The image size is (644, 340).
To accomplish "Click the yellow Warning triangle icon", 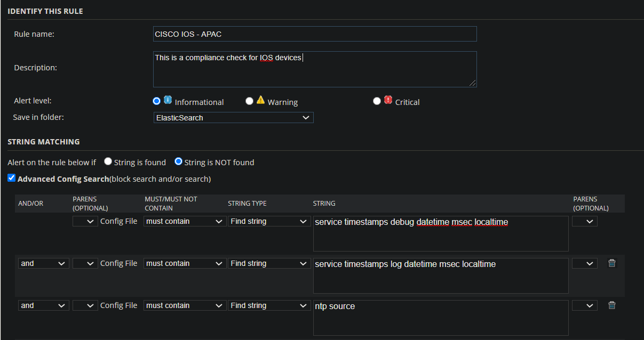I will coord(260,100).
